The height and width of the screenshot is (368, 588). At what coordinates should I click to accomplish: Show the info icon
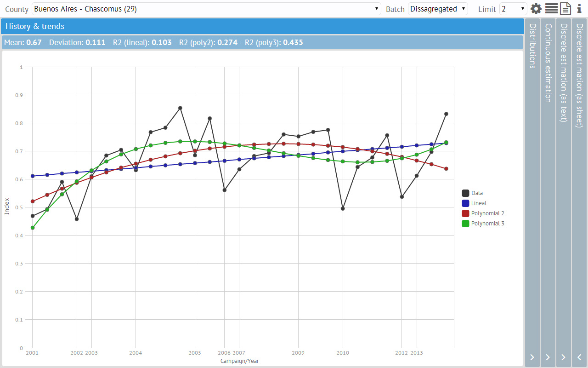pos(579,9)
